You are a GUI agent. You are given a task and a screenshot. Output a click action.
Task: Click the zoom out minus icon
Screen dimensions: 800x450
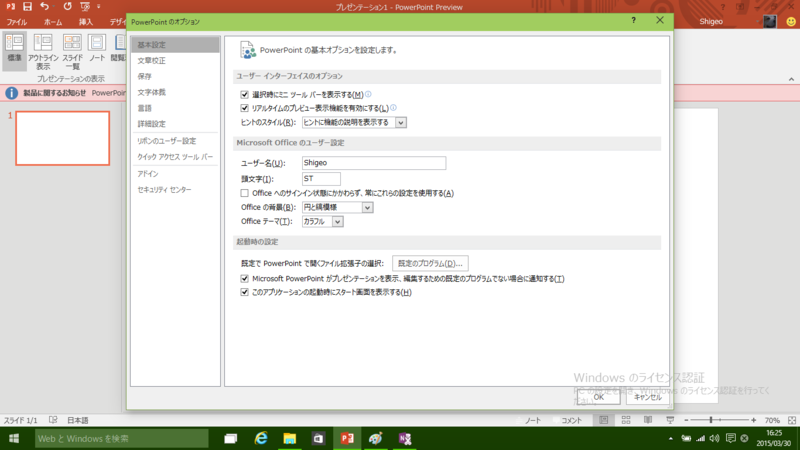pos(686,420)
